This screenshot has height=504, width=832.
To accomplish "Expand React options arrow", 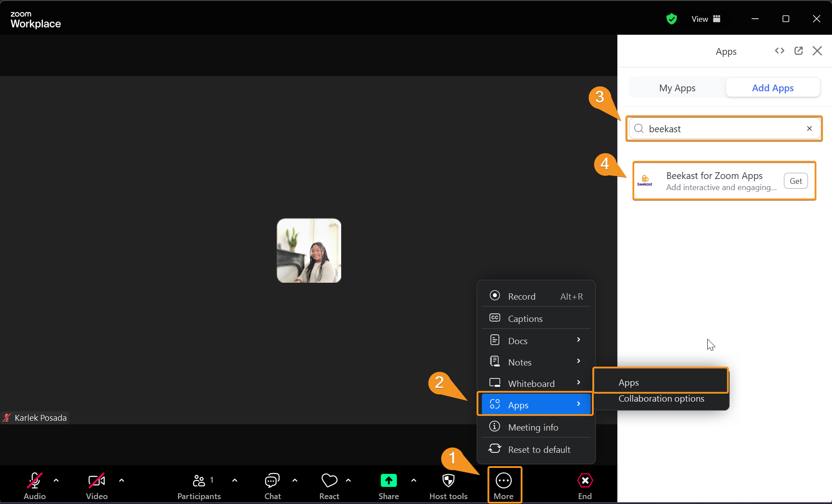I will [x=348, y=480].
